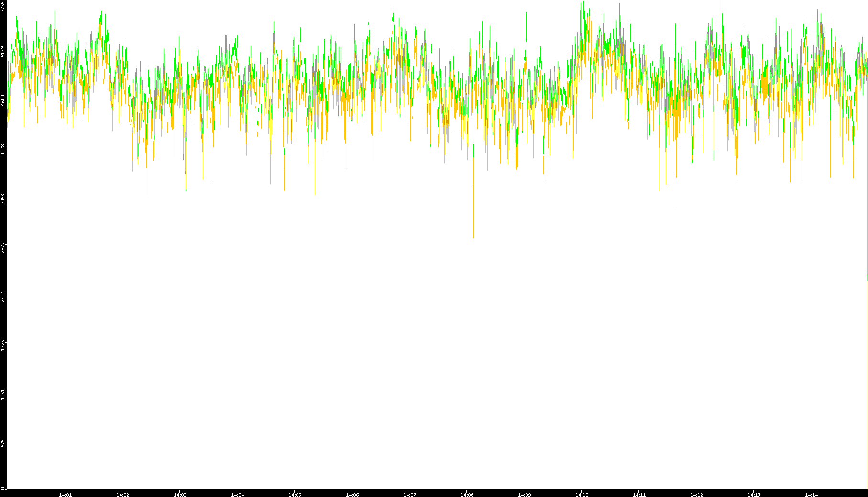Click the 14:01 time axis label
This screenshot has width=868, height=497.
point(65,494)
